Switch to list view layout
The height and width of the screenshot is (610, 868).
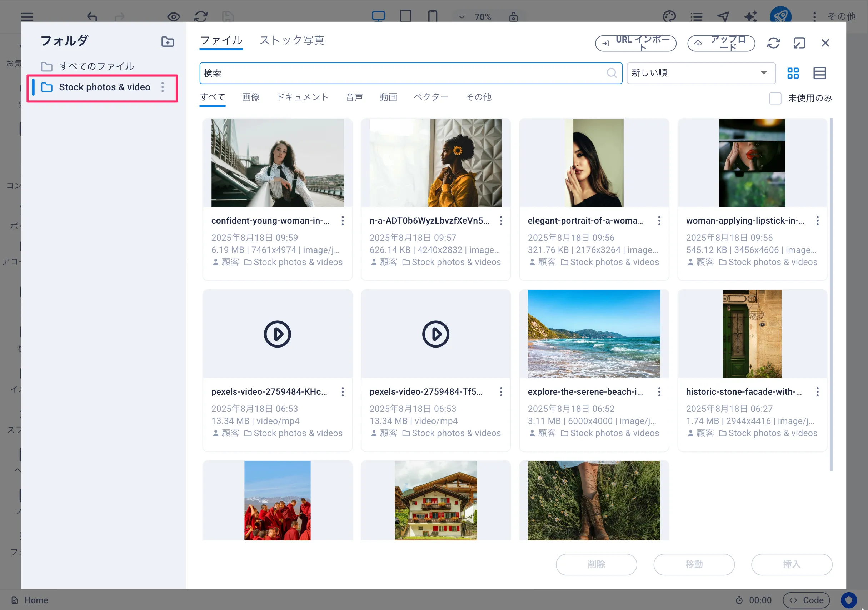pos(819,73)
